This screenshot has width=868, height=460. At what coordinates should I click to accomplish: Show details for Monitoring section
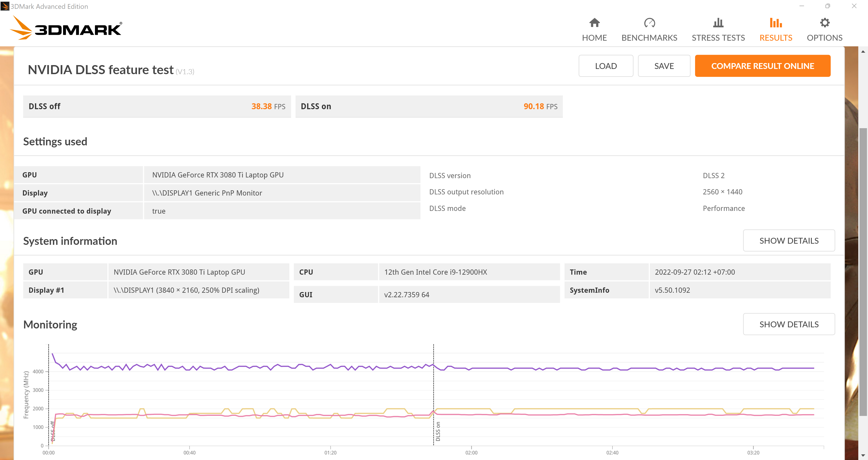(789, 324)
